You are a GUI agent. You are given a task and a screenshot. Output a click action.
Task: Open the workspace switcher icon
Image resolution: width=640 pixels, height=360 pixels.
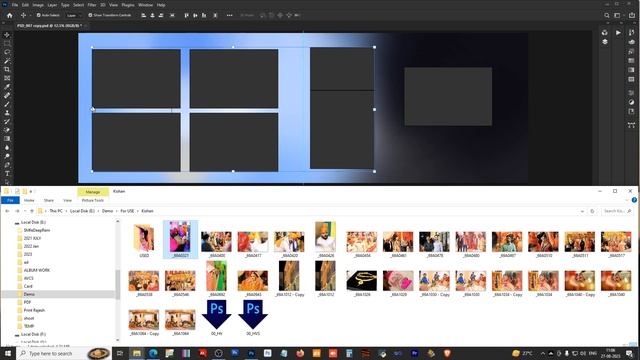click(x=618, y=15)
